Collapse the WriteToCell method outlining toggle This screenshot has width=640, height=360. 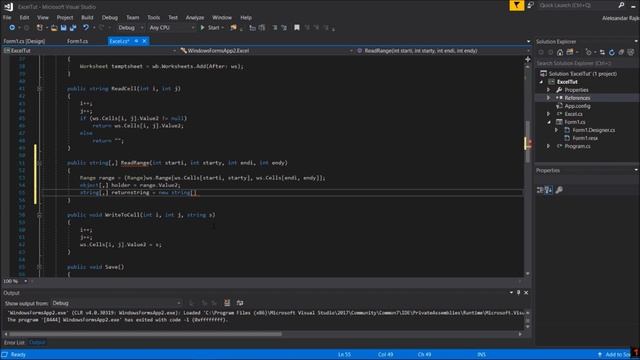pos(39,215)
